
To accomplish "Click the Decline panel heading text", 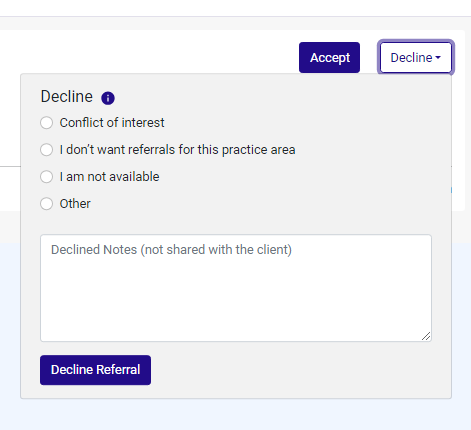I will (x=67, y=97).
